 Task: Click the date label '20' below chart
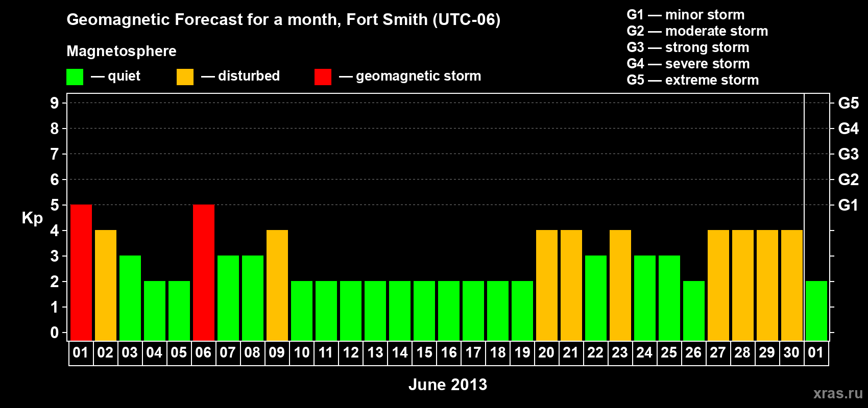(x=546, y=353)
